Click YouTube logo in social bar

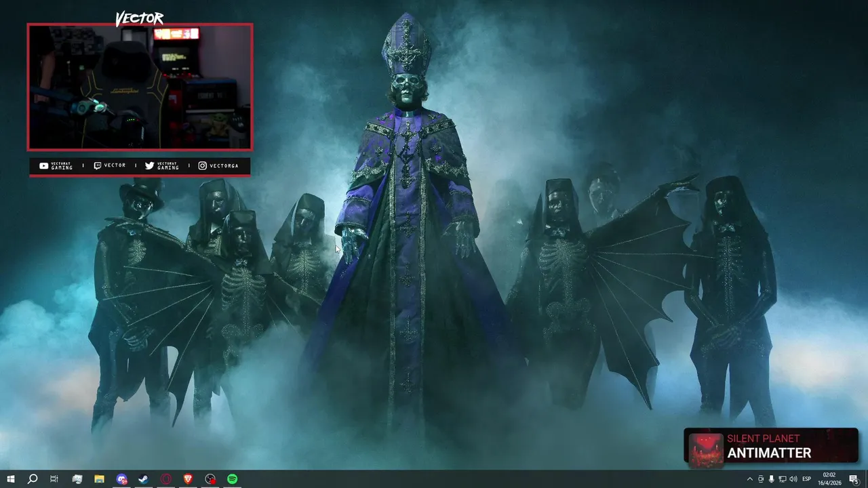click(x=43, y=165)
